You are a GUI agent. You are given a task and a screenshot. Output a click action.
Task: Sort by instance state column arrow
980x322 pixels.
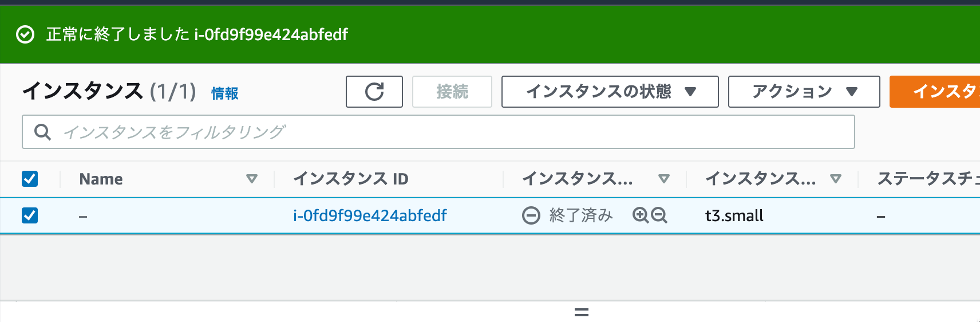pyautogui.click(x=664, y=179)
